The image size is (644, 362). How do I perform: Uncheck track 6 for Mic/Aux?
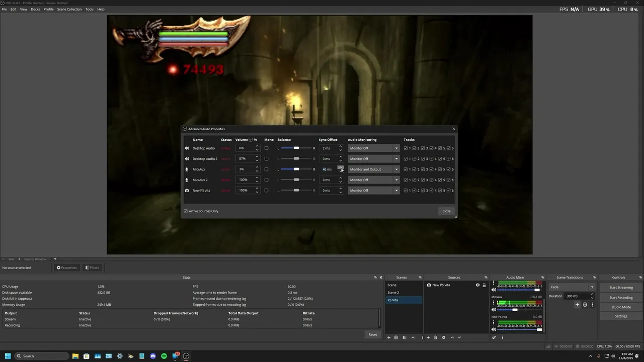(x=448, y=169)
